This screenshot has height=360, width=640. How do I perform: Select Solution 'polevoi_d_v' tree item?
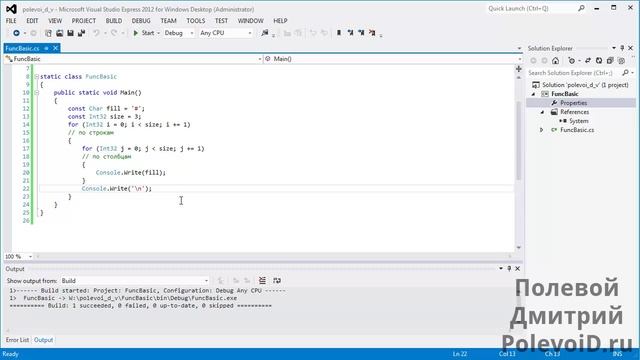pos(585,85)
